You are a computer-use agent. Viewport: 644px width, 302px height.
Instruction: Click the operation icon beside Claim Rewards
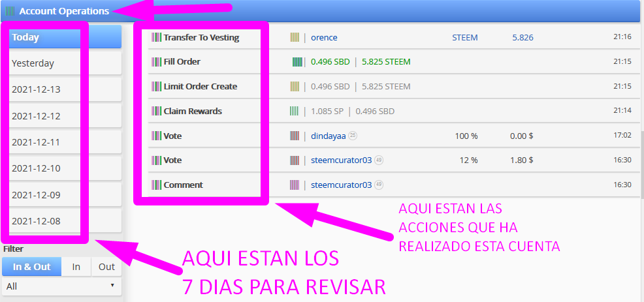(x=157, y=111)
